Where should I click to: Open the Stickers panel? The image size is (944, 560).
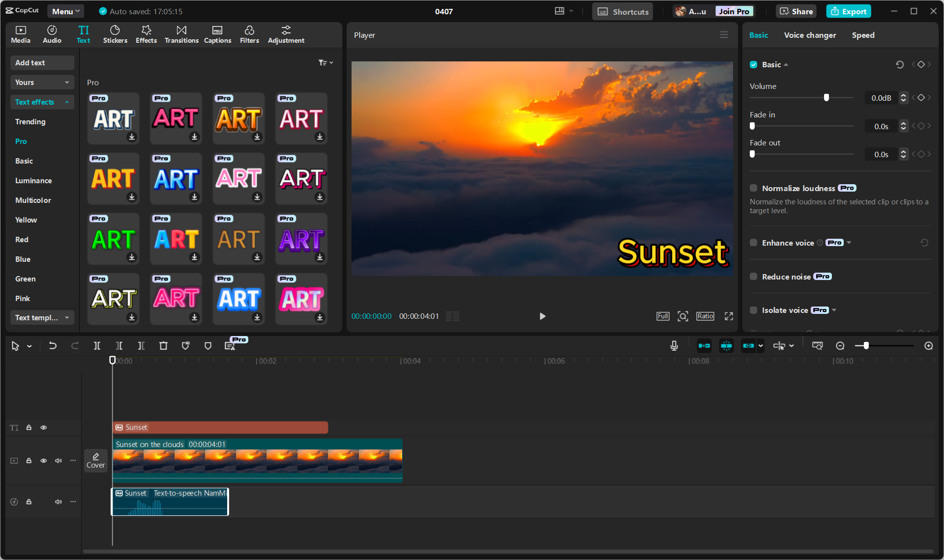(x=115, y=34)
